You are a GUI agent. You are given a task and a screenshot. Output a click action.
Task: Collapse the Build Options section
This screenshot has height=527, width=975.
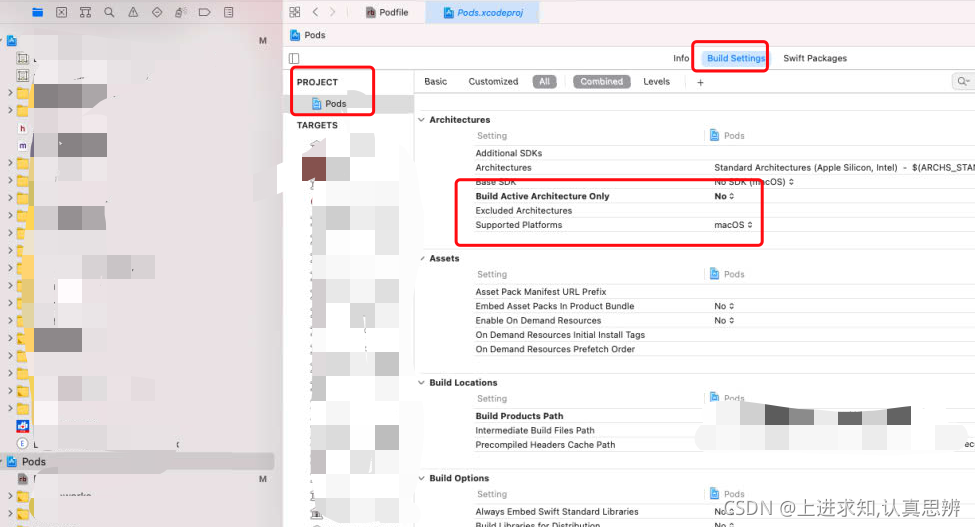(422, 478)
